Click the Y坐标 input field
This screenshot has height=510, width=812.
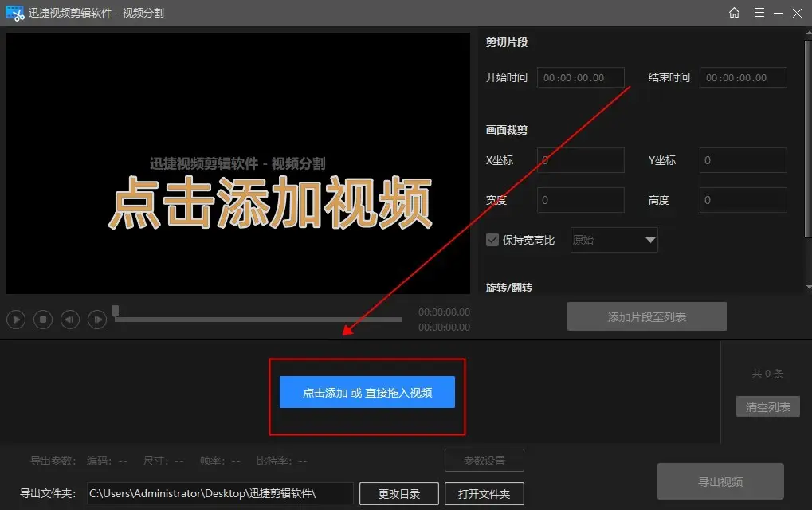pyautogui.click(x=743, y=160)
